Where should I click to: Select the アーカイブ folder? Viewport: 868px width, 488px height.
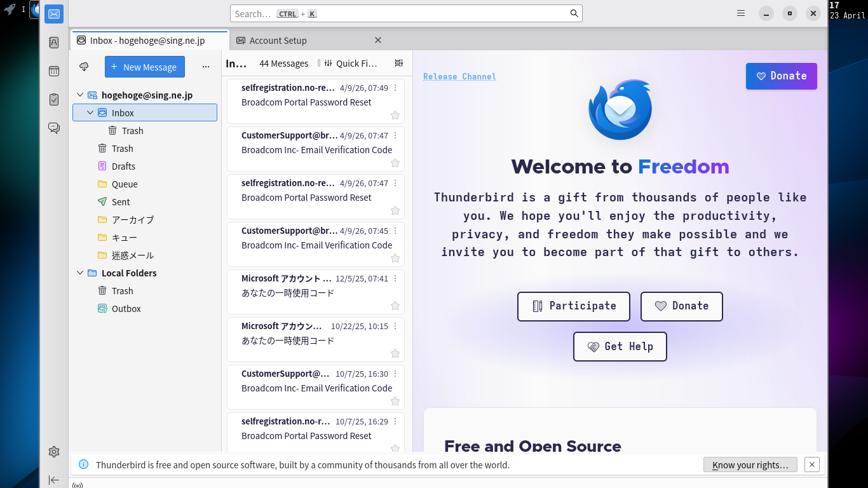[x=145, y=220]
